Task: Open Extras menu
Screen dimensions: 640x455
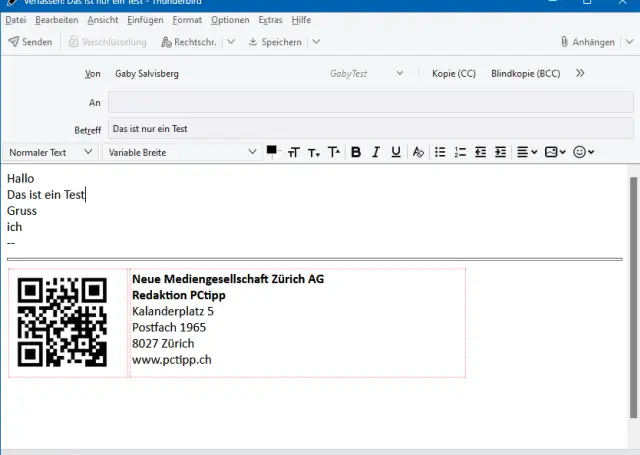Action: pyautogui.click(x=270, y=20)
